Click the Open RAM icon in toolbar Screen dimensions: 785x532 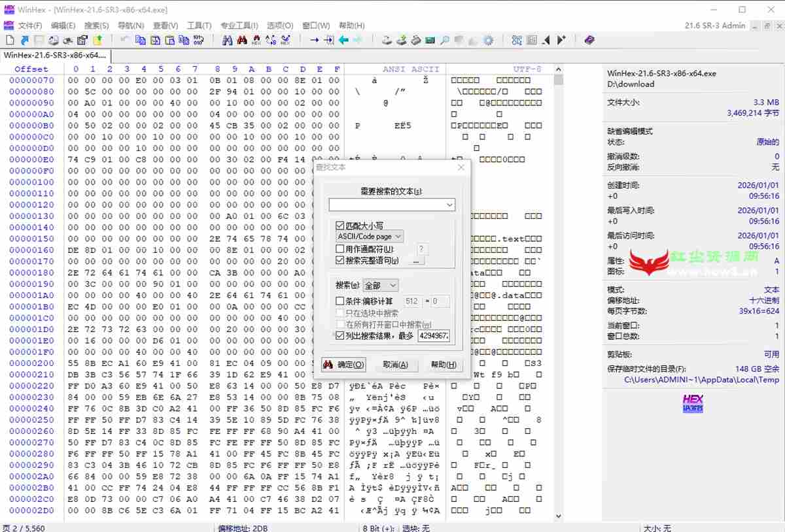click(x=430, y=41)
